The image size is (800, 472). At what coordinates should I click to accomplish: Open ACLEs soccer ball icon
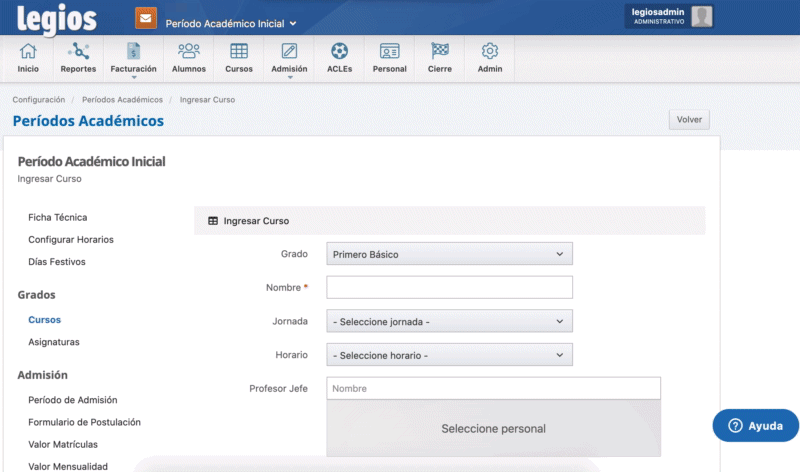339,52
